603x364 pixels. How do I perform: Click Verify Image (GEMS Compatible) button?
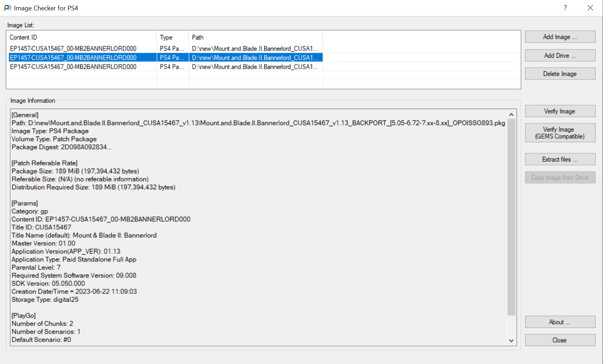pos(560,133)
